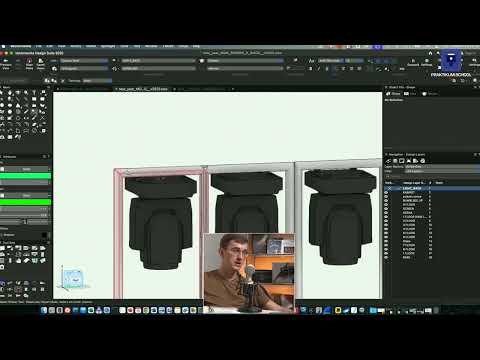Toggle visibility eye of layer number 18
The height and width of the screenshot is (360, 480).
(386, 257)
